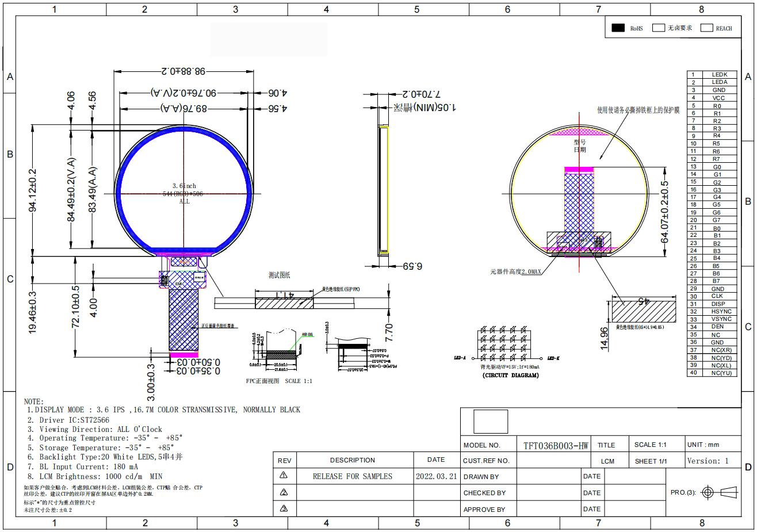Toggle the filled RoHS checkbox
This screenshot has height=532, width=757.
pos(618,28)
